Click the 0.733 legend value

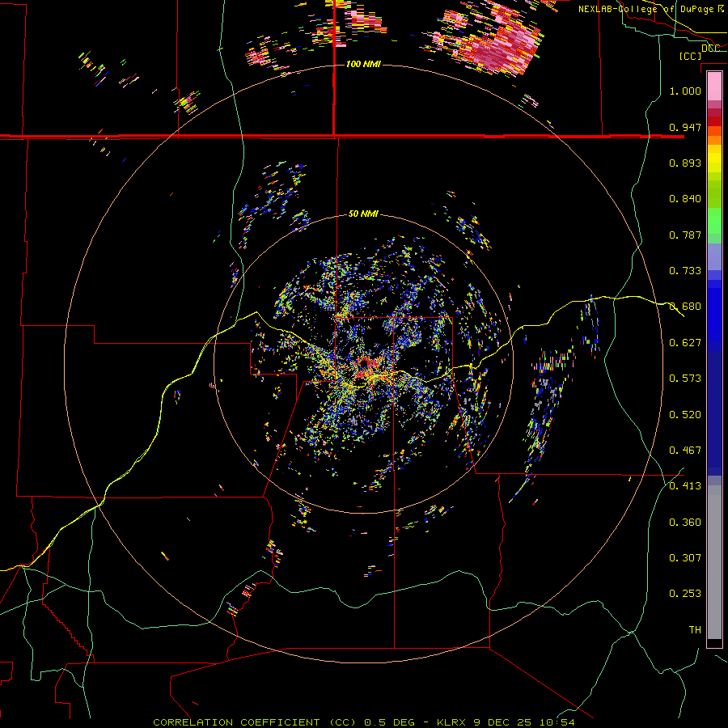[685, 271]
